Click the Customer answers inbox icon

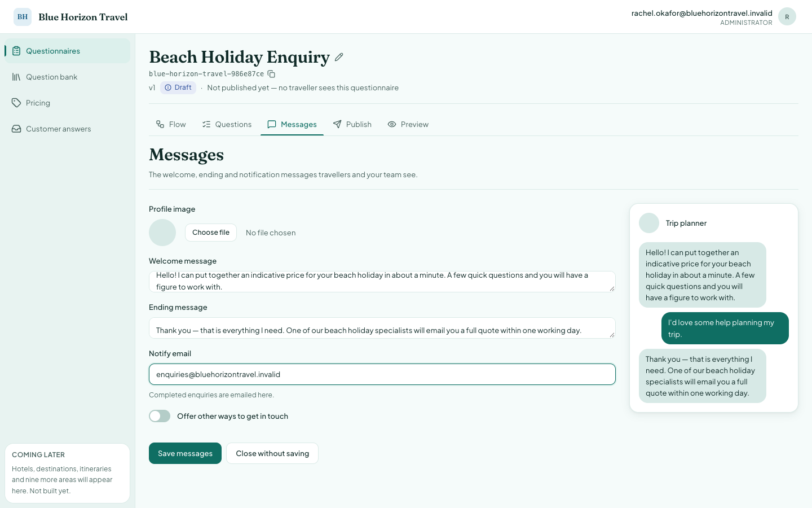[x=16, y=129]
